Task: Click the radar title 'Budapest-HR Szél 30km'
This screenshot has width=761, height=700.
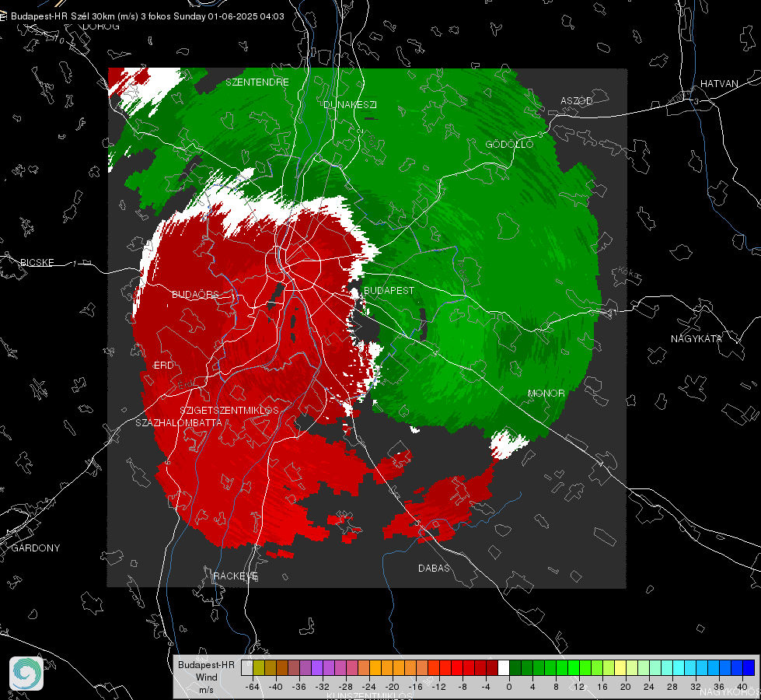Action: point(63,16)
